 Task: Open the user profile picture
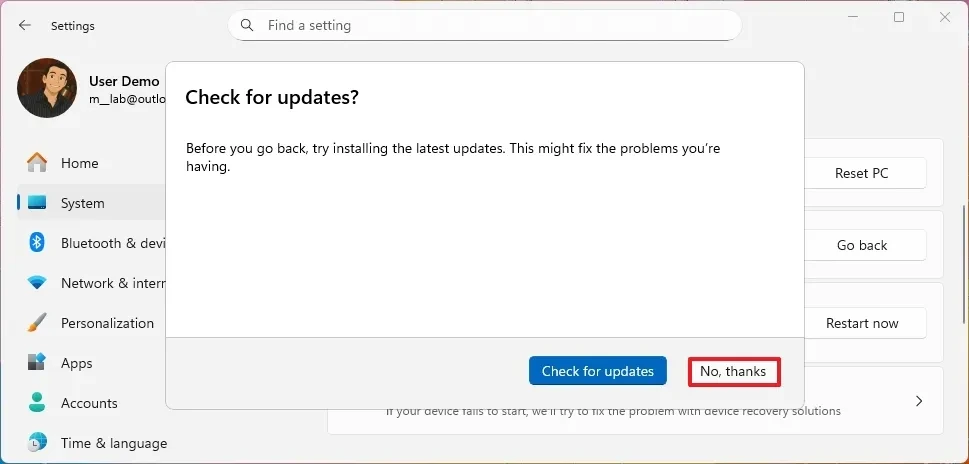click(x=47, y=88)
